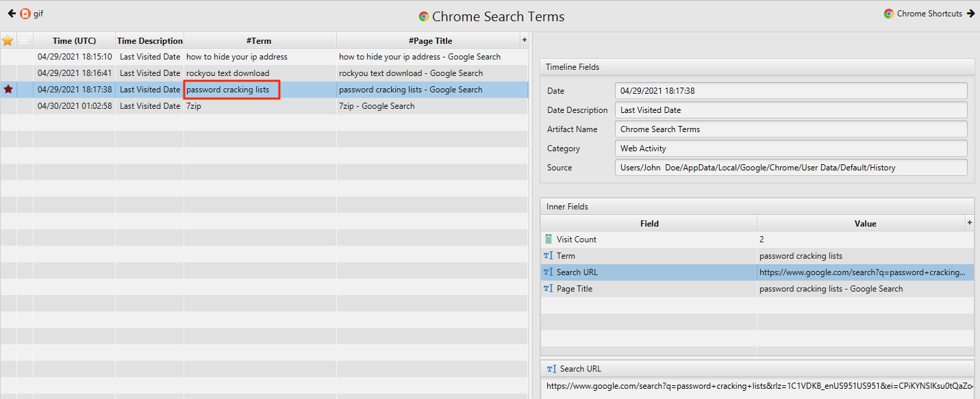Click the text icon next to Search URL preview header
Viewport: 980px width, 399px height.
tap(551, 369)
